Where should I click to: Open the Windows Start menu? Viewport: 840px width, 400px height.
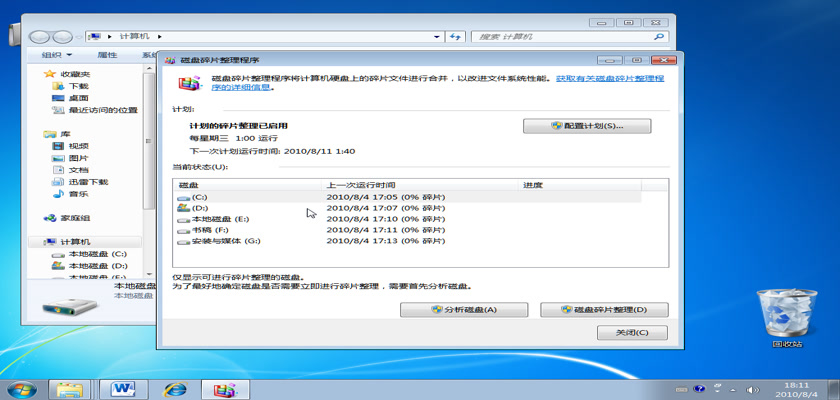pos(22,387)
